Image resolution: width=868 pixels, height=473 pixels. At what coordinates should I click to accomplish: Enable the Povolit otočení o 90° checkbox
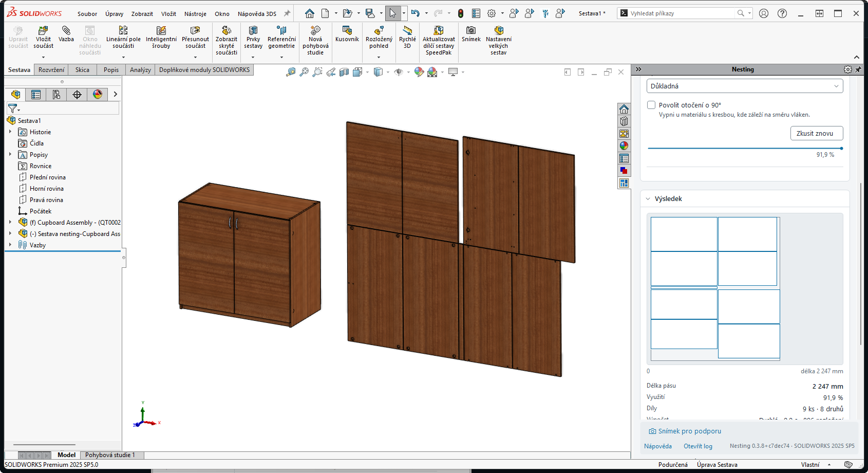click(x=651, y=105)
